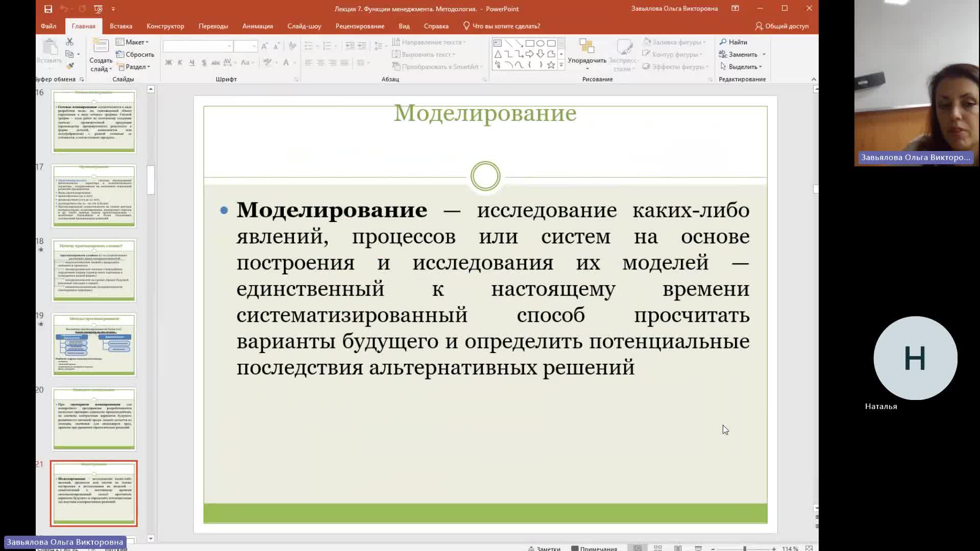Open the Раздел section dropdown

click(x=133, y=67)
